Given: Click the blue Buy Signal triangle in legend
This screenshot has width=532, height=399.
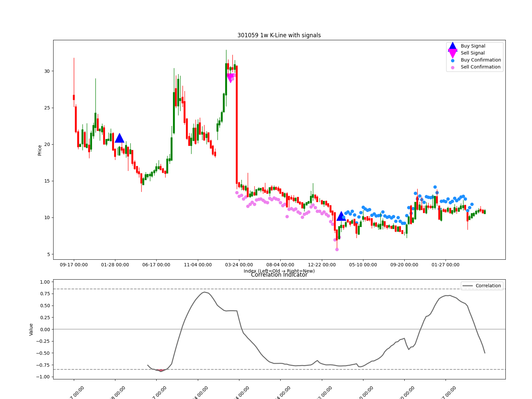Looking at the screenshot, I should [x=453, y=46].
